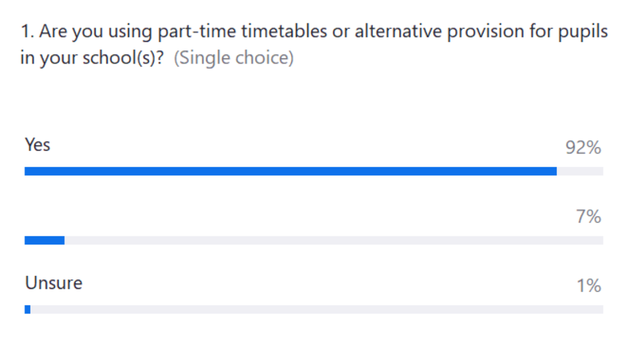Screen dimensions: 644x350
Task: Click 'Are you using' in the question
Action: [92, 32]
